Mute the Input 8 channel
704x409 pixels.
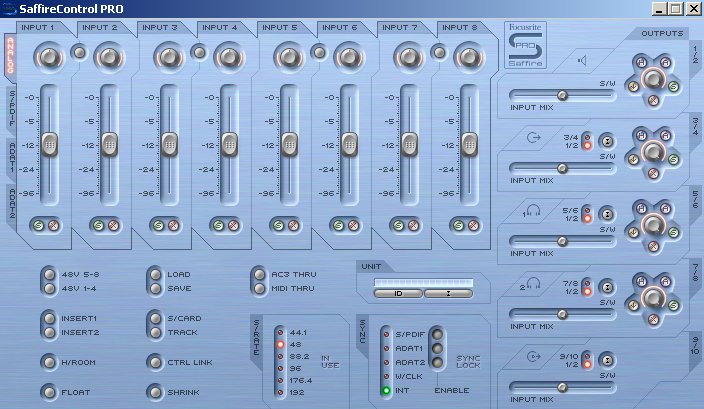point(473,225)
